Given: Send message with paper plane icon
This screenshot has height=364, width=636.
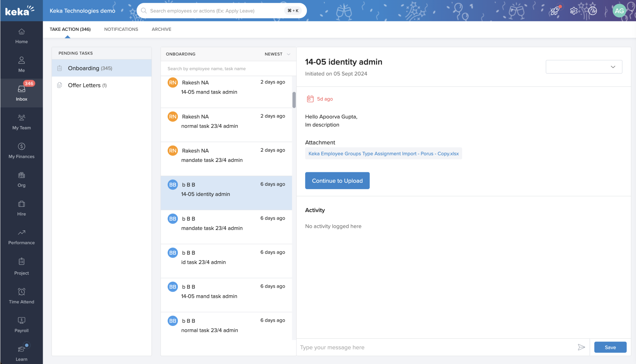Looking at the screenshot, I should 581,347.
